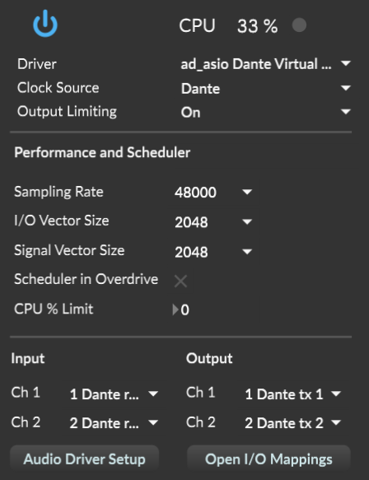
Task: Click the Output Limiting arrow icon
Action: coord(346,112)
